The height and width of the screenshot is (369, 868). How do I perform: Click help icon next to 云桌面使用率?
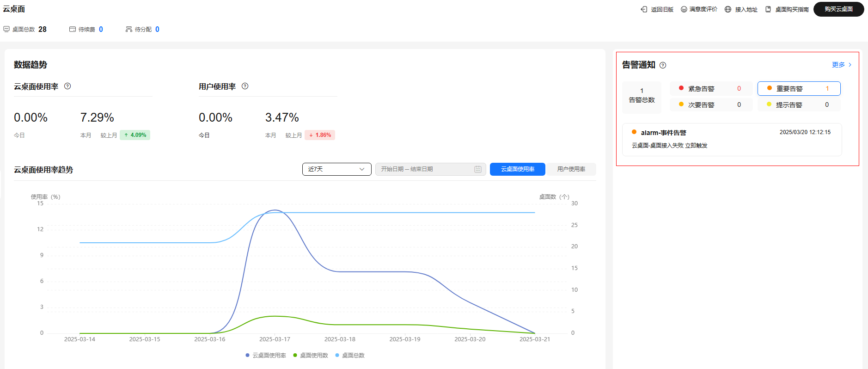[67, 86]
